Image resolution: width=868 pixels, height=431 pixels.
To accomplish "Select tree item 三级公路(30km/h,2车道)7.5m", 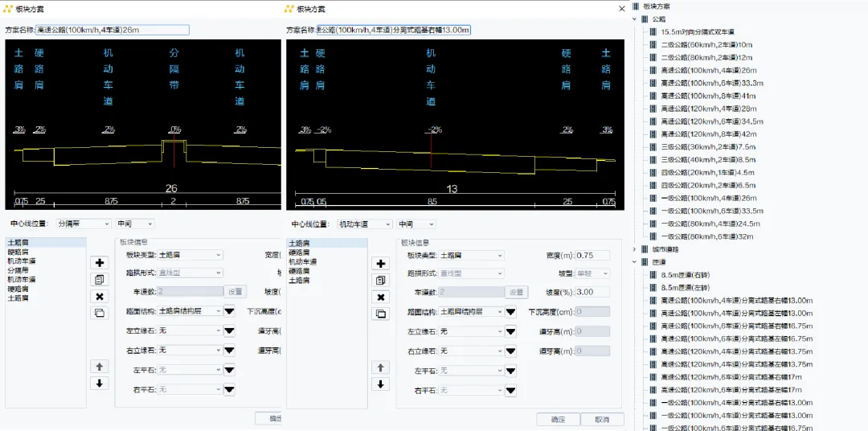I will [x=708, y=147].
